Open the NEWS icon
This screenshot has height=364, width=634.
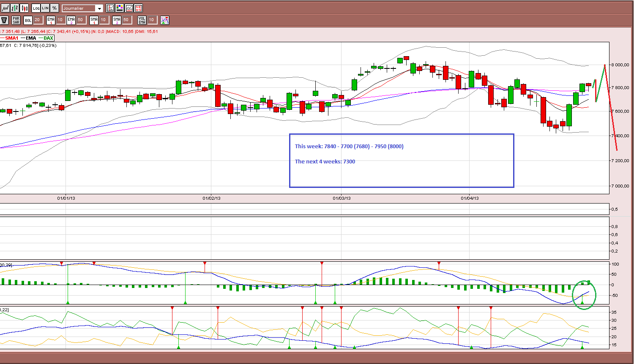click(138, 8)
